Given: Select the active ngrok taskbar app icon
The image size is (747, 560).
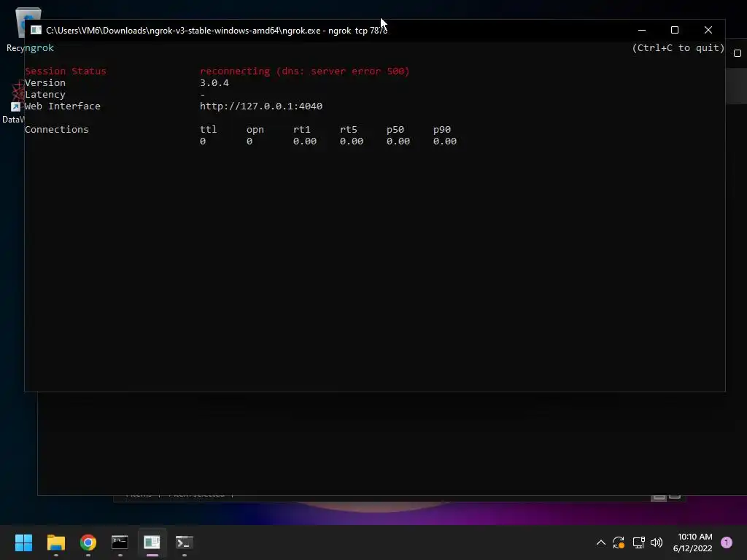Looking at the screenshot, I should point(152,542).
